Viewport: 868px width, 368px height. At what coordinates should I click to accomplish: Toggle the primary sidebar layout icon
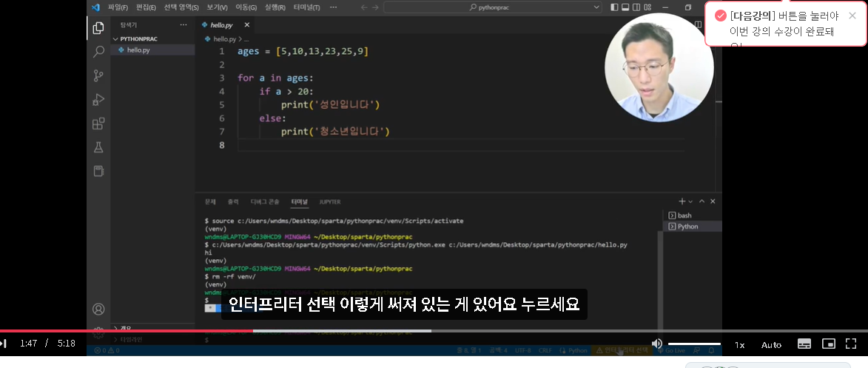pos(614,7)
